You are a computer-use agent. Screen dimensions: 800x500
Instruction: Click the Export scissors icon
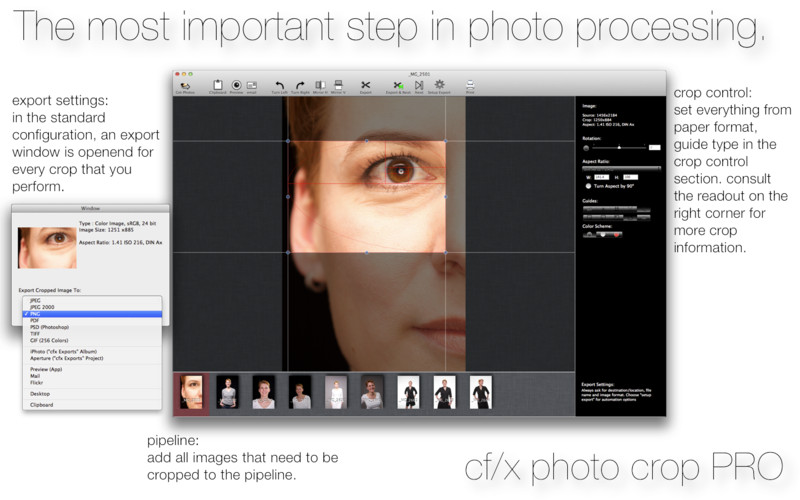click(365, 86)
